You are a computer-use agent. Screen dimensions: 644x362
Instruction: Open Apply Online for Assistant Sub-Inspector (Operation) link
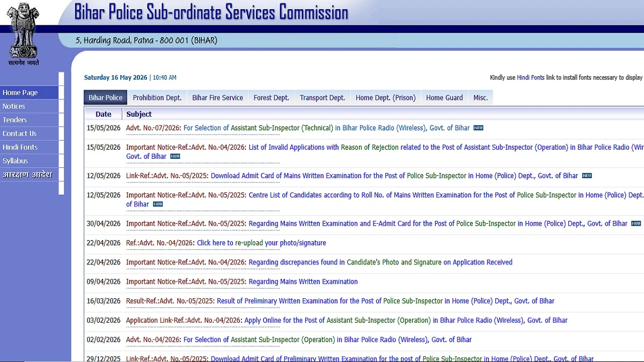(406, 320)
